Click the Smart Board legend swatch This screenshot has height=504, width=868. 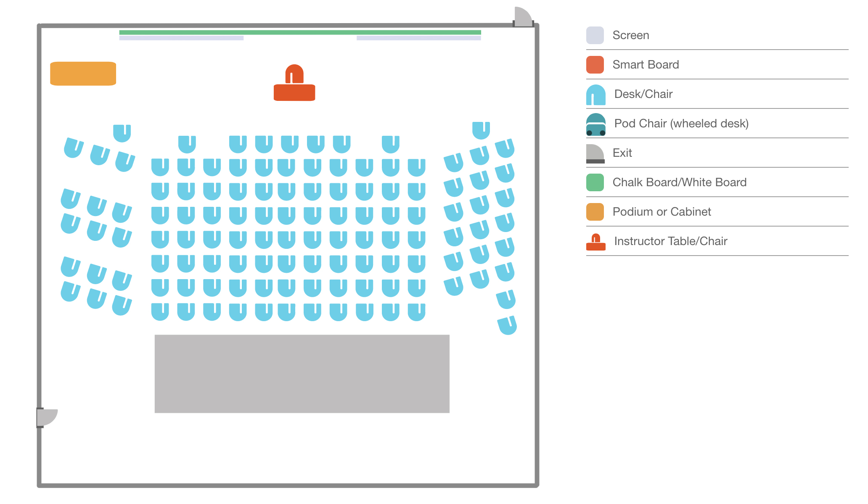[595, 65]
